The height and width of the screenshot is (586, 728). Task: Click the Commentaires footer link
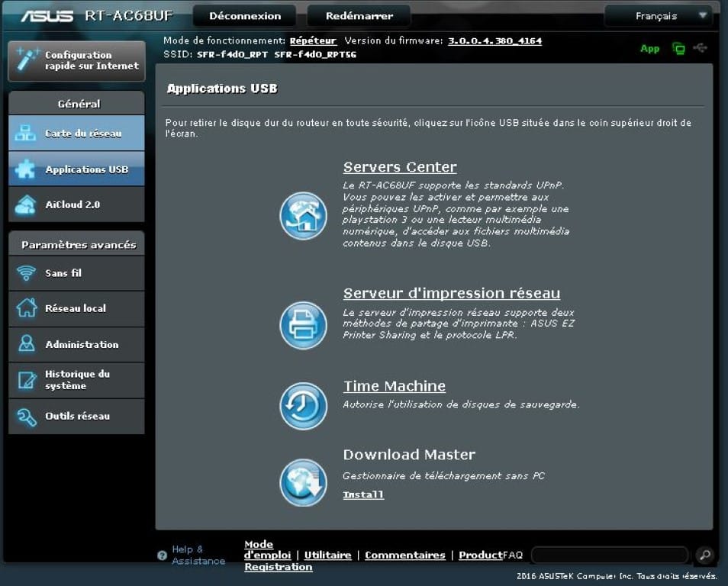pos(405,555)
